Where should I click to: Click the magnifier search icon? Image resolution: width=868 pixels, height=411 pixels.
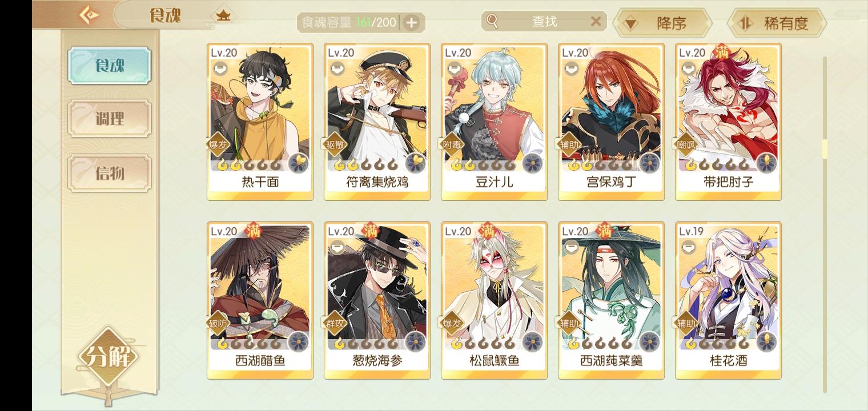492,22
